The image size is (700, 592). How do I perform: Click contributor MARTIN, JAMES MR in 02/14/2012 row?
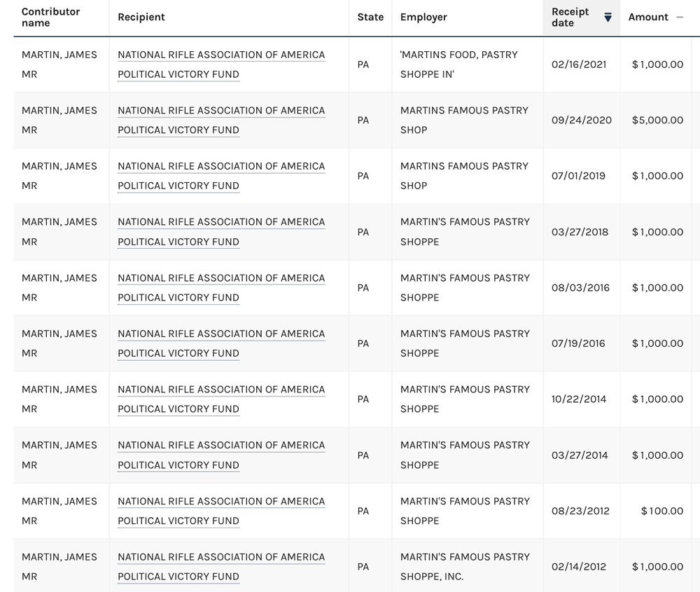[x=59, y=567]
